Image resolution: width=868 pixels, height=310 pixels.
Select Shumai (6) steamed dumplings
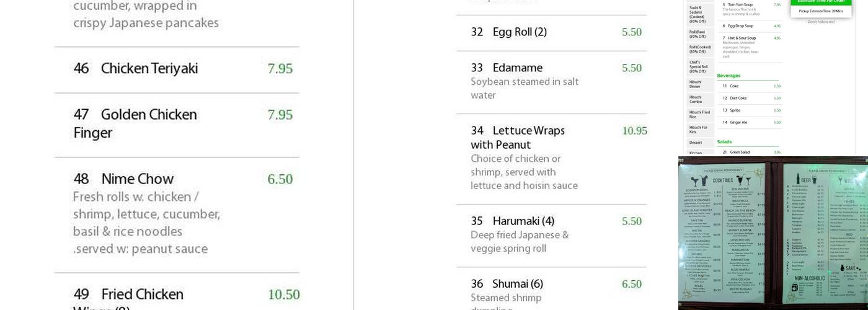[x=517, y=284]
